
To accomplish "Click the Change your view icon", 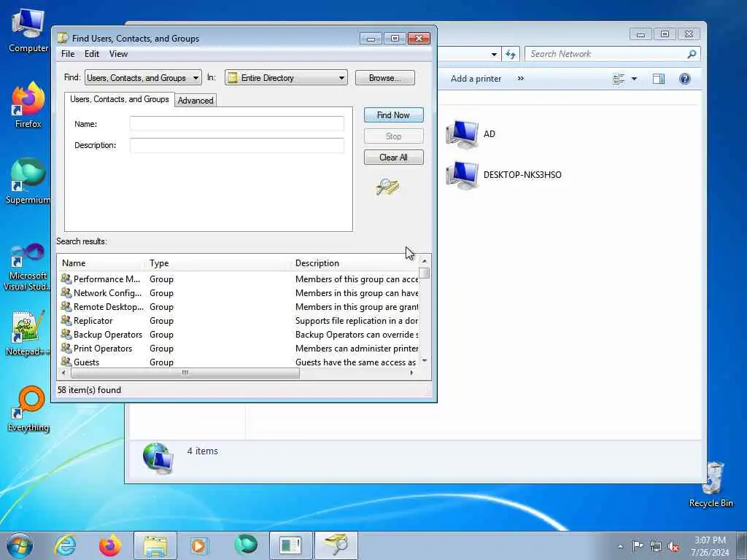I will [x=619, y=79].
